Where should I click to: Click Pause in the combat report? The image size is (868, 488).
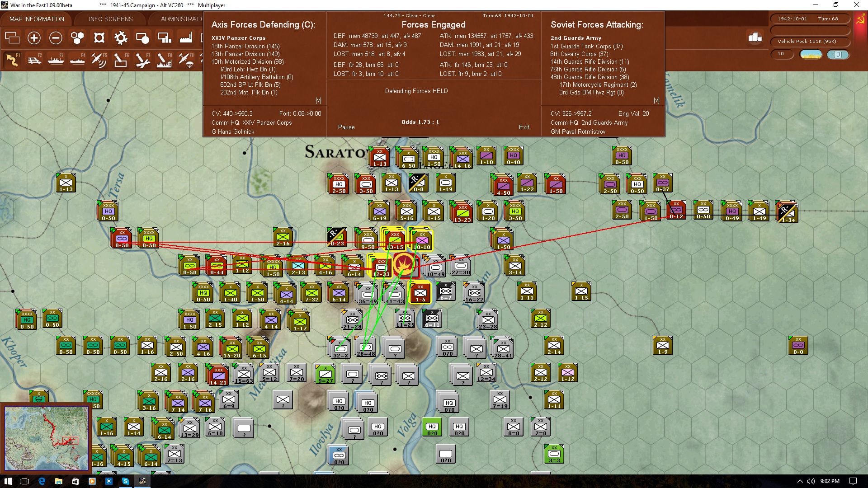pyautogui.click(x=346, y=127)
